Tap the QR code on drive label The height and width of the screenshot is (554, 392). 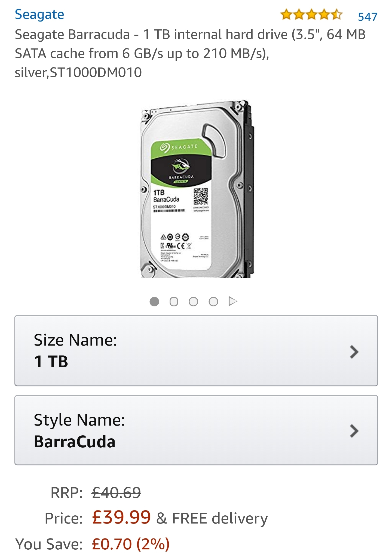(201, 196)
